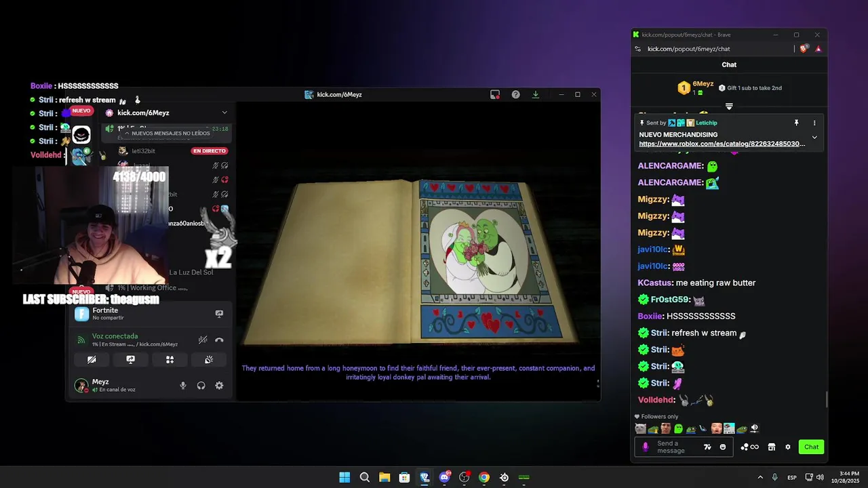The height and width of the screenshot is (488, 868).
Task: Show hidden system tray icons chevron
Action: [760, 477]
